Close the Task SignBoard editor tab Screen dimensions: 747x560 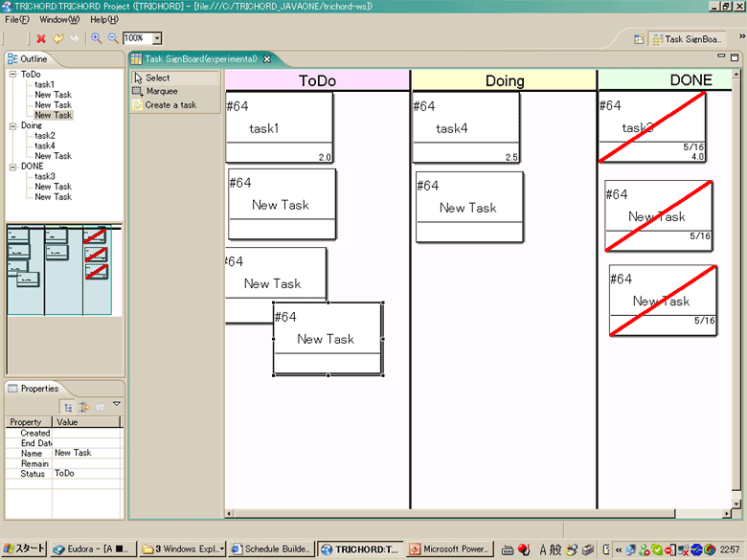click(267, 59)
